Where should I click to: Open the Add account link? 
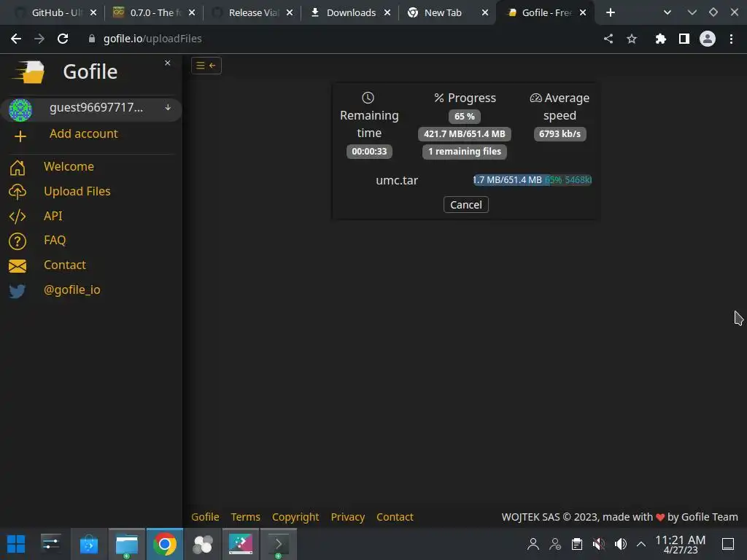pos(83,134)
